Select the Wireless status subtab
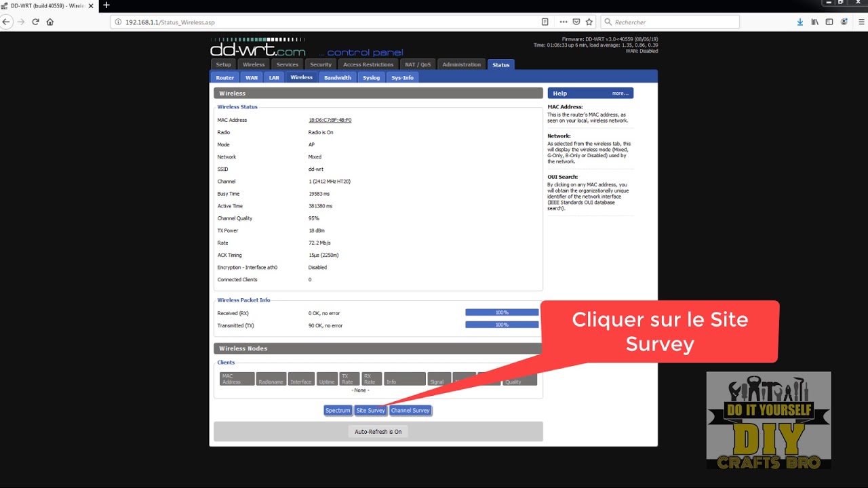The image size is (868, 488). point(302,77)
